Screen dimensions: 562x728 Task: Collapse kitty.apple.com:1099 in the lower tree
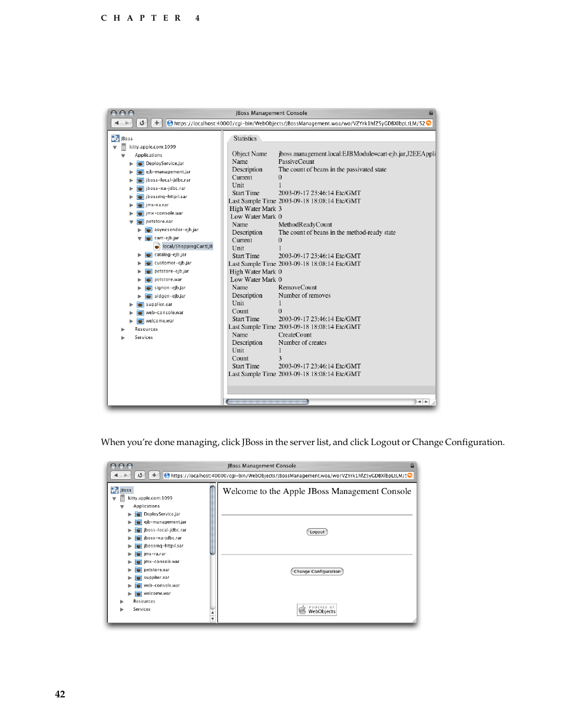(114, 498)
